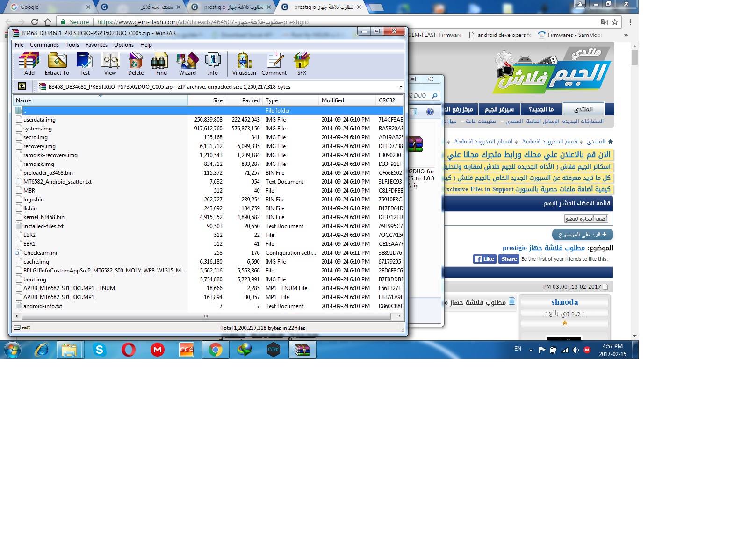Open Skype from the taskbar
The image size is (756, 537).
point(99,350)
